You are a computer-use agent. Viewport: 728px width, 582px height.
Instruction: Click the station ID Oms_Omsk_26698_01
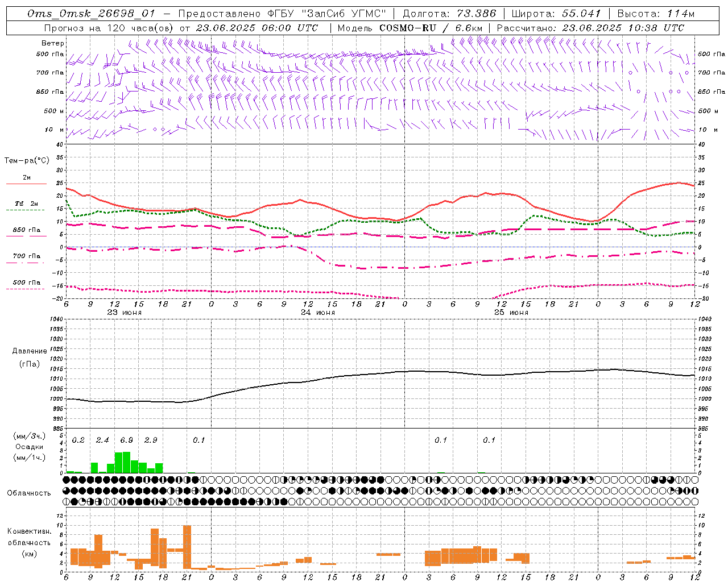pos(91,14)
